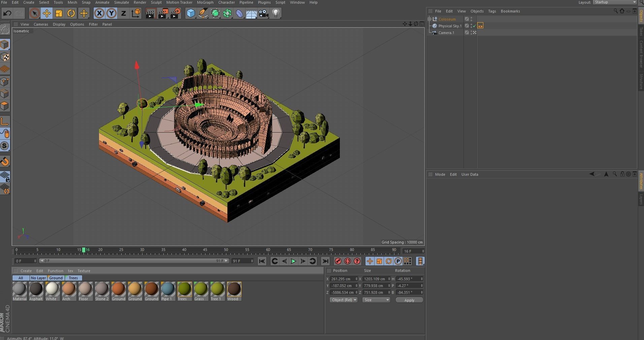Step the Position Y spinner arrows

click(x=356, y=286)
